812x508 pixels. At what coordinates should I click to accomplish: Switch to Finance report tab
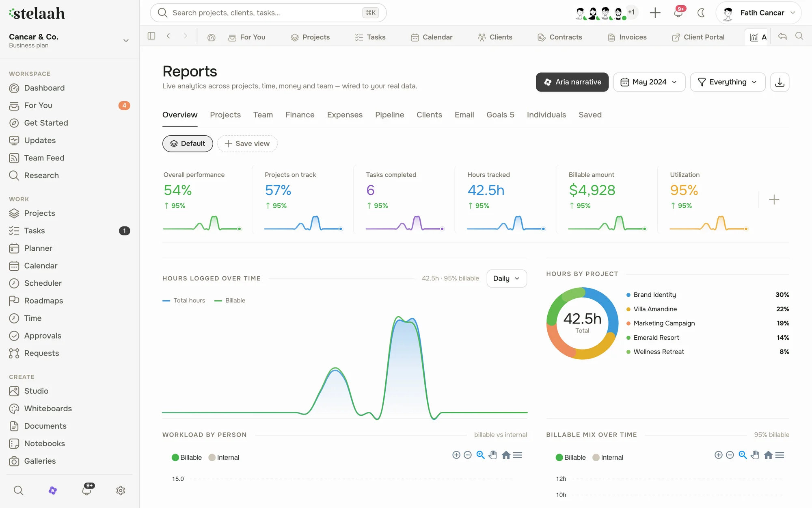point(300,115)
